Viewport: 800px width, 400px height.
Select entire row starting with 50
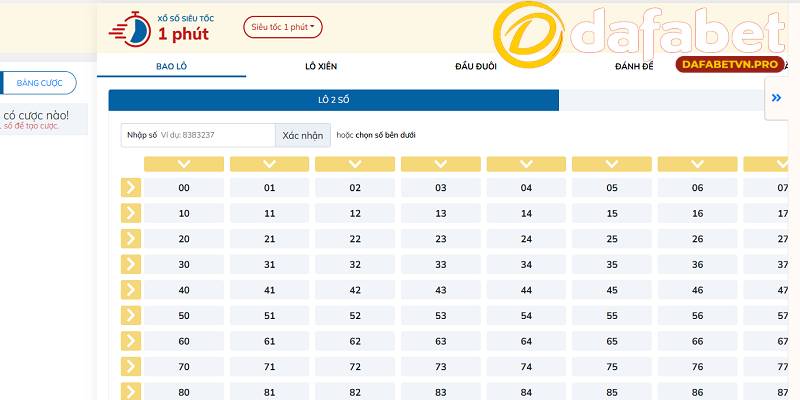tap(131, 315)
